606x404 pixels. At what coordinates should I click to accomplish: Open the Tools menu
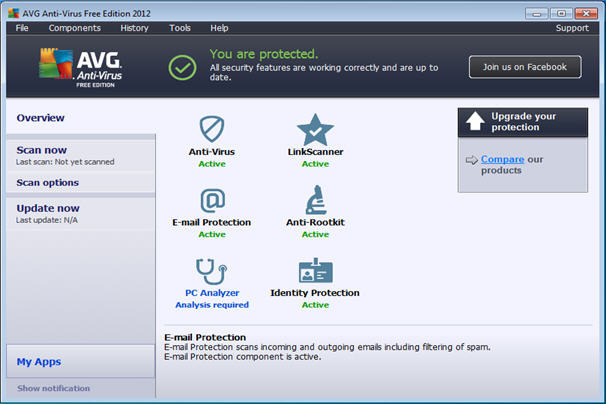coord(180,28)
